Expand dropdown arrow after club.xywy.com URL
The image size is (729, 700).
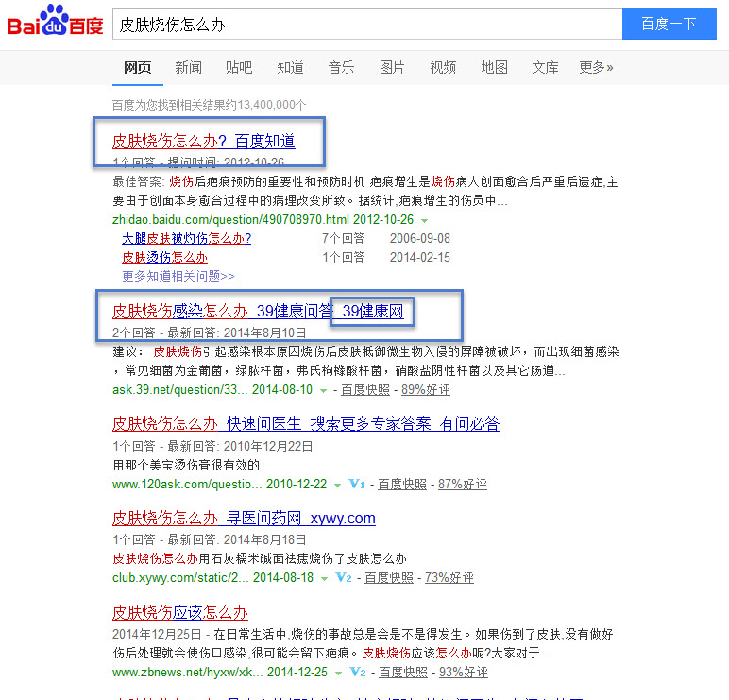tap(325, 578)
